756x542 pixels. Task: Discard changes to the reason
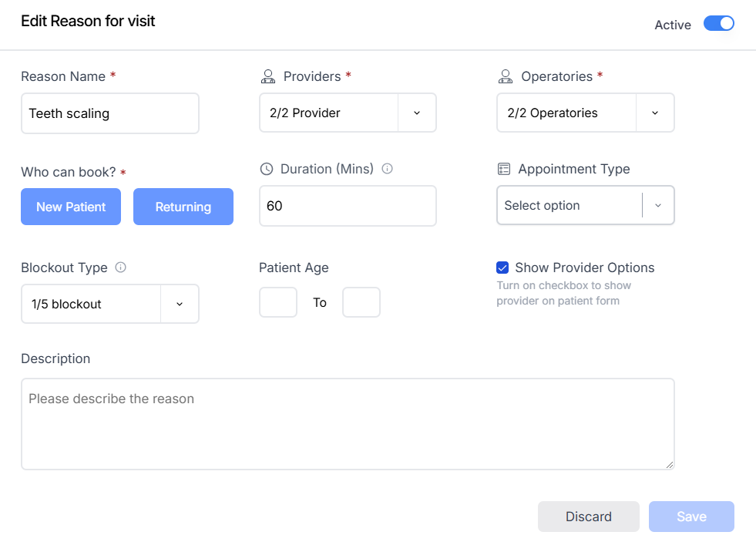pyautogui.click(x=589, y=517)
